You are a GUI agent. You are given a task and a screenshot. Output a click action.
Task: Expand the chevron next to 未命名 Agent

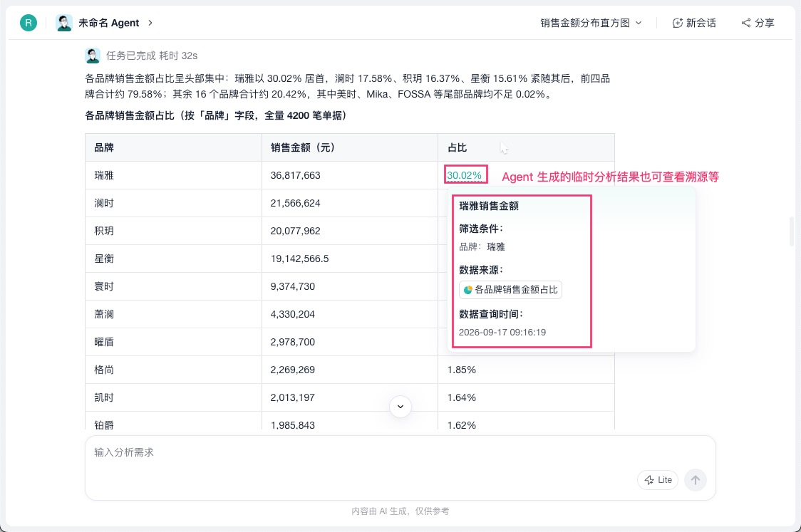(150, 23)
